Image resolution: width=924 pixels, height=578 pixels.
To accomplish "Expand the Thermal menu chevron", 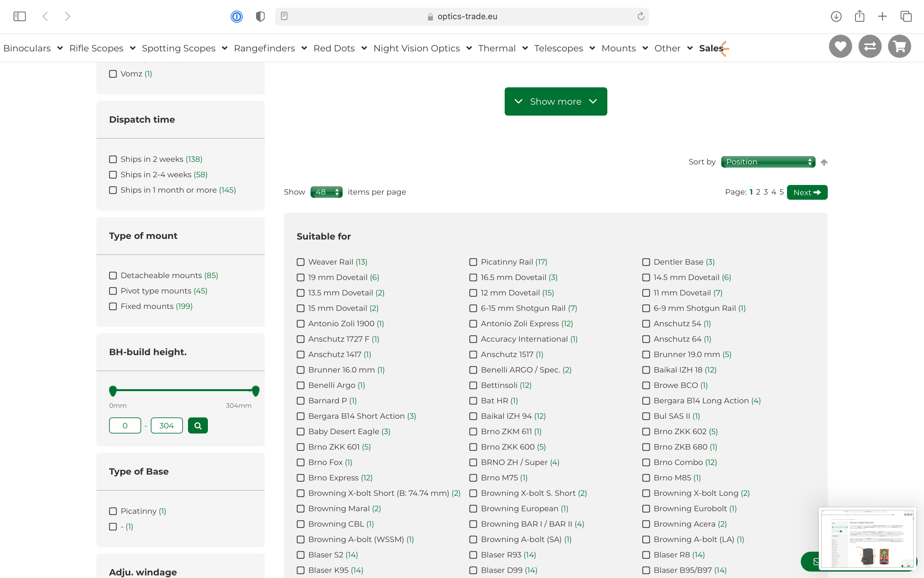I will click(x=525, y=48).
